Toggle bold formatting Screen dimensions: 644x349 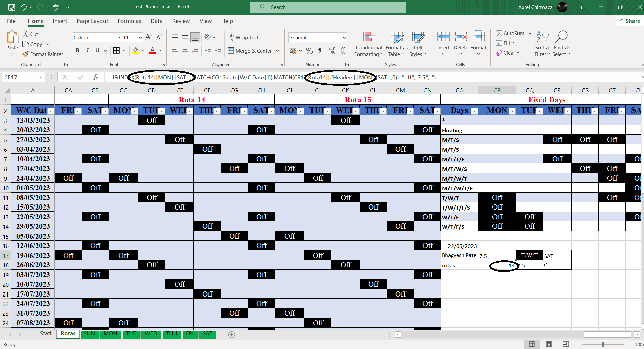77,50
